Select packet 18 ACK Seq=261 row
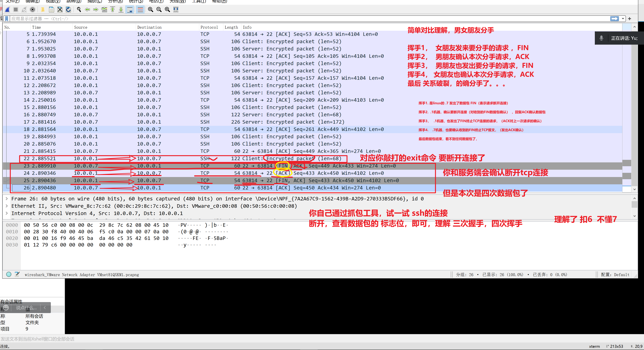The width and height of the screenshot is (644, 350). click(313, 129)
